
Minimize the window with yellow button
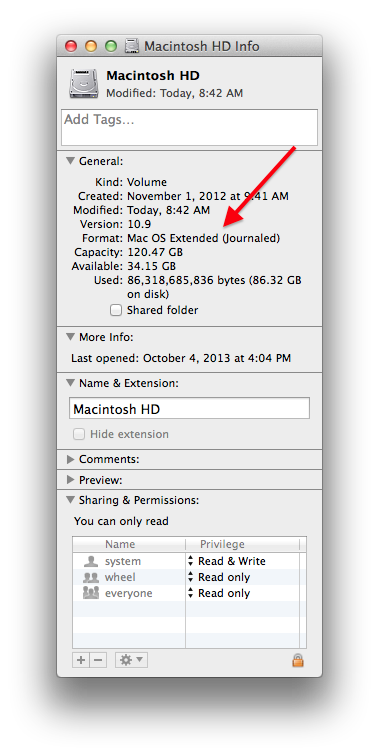pyautogui.click(x=91, y=46)
